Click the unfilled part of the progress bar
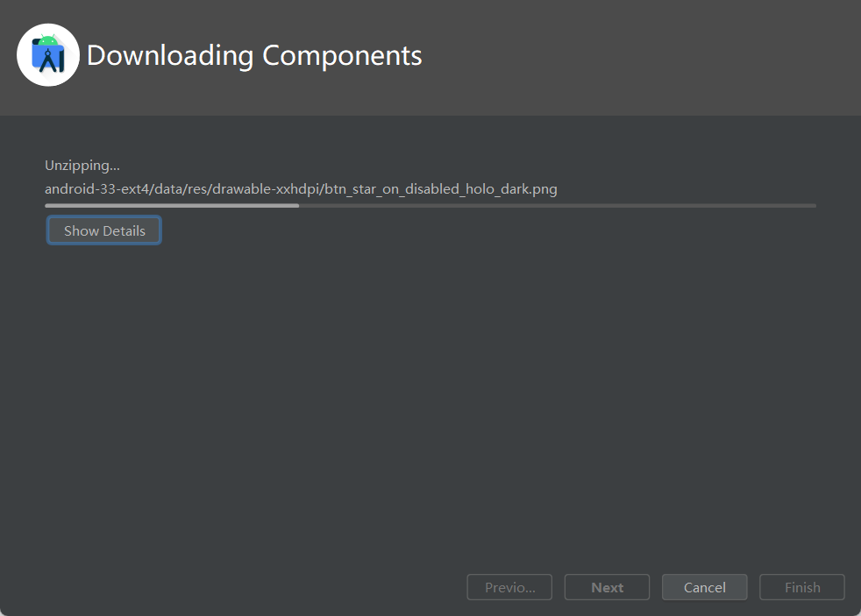Viewport: 861px width, 616px height. point(557,206)
